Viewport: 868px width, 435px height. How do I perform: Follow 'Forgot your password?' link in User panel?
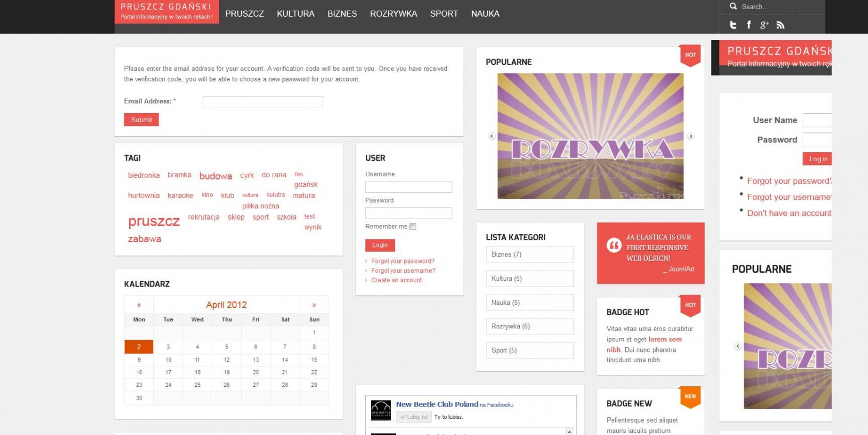point(403,261)
